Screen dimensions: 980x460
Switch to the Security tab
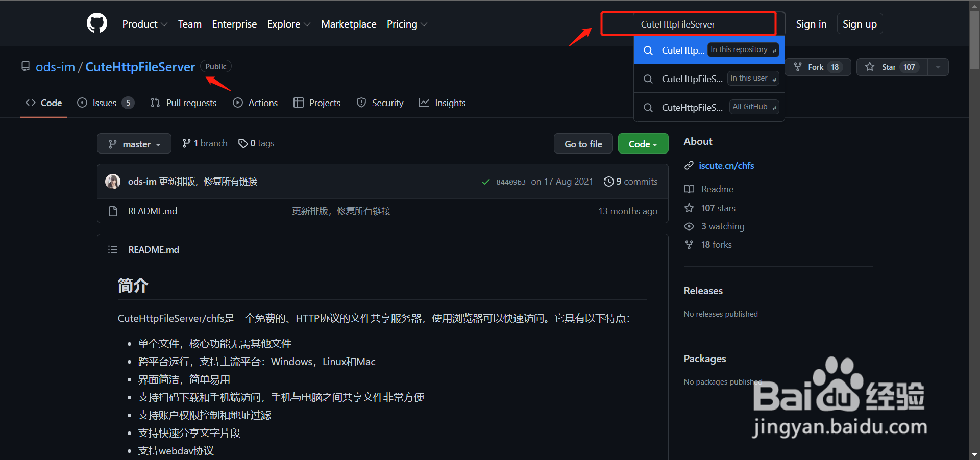click(x=380, y=103)
